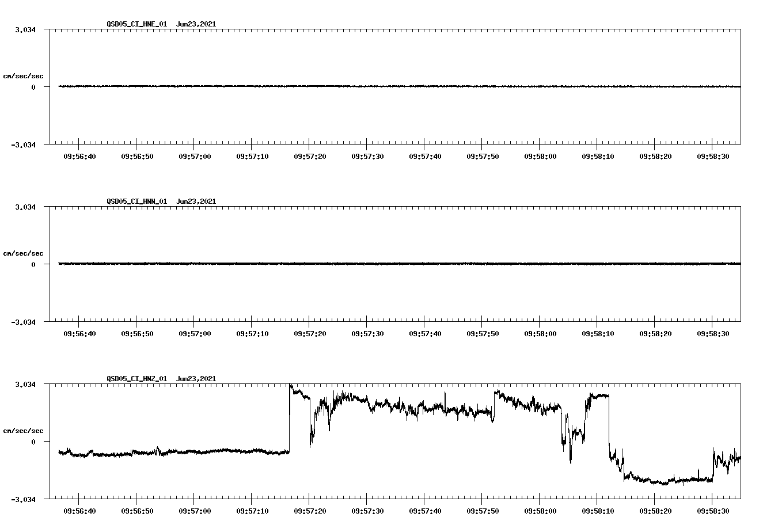Click 09:57:20 time label under HNE plot
This screenshot has height=532, width=782.
(310, 156)
